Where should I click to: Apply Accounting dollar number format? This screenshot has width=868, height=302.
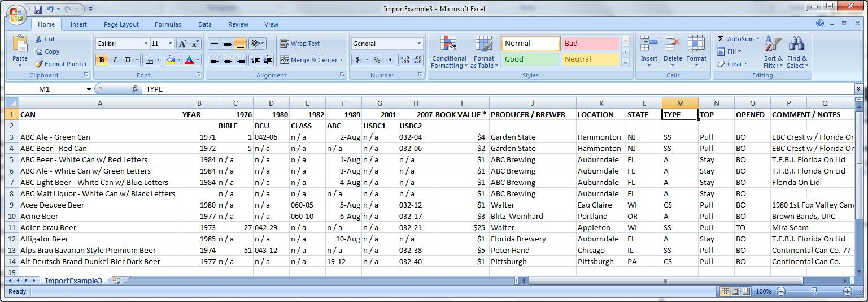pos(357,60)
